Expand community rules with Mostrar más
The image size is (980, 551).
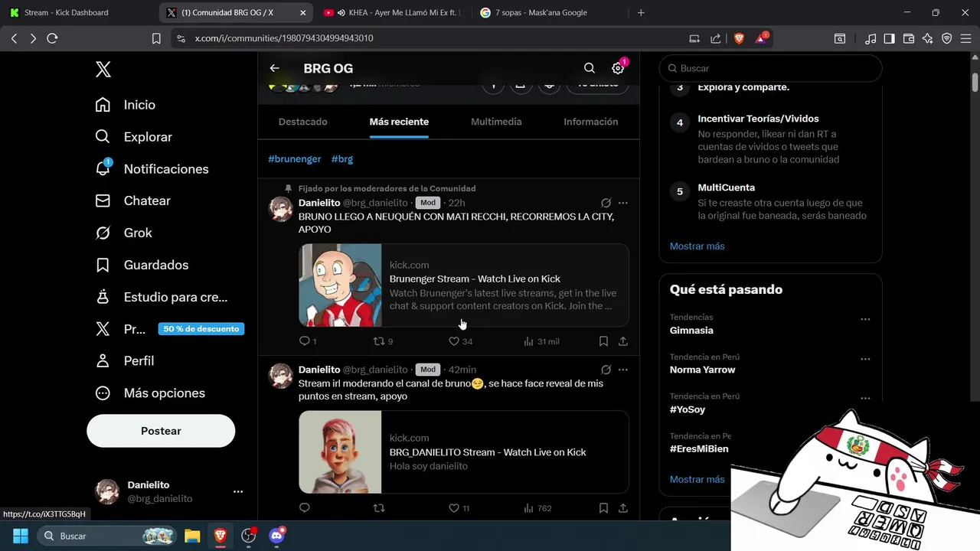pos(697,246)
